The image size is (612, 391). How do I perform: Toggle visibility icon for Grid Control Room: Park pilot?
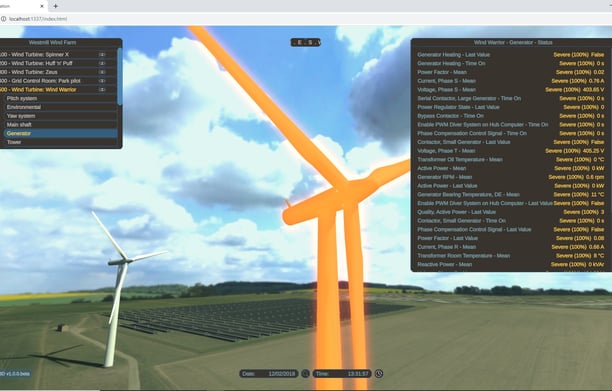tap(102, 81)
